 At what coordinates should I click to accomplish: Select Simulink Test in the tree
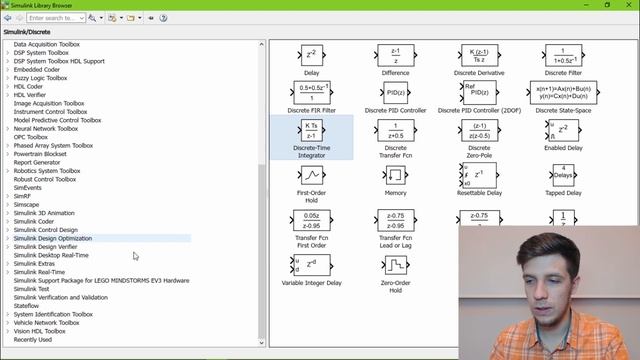click(31, 289)
